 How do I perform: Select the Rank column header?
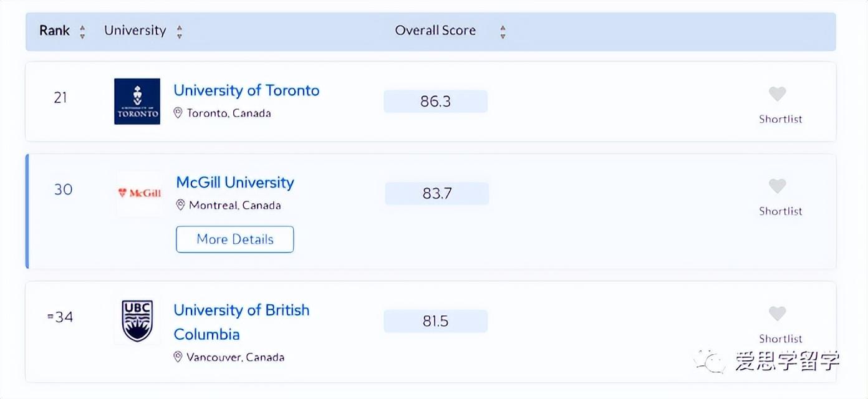coord(54,31)
